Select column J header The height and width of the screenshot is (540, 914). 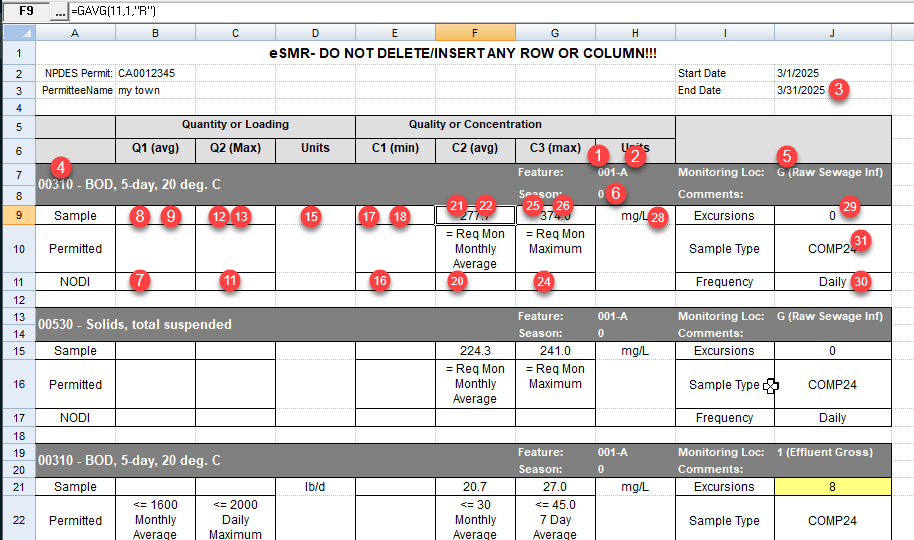pyautogui.click(x=832, y=33)
